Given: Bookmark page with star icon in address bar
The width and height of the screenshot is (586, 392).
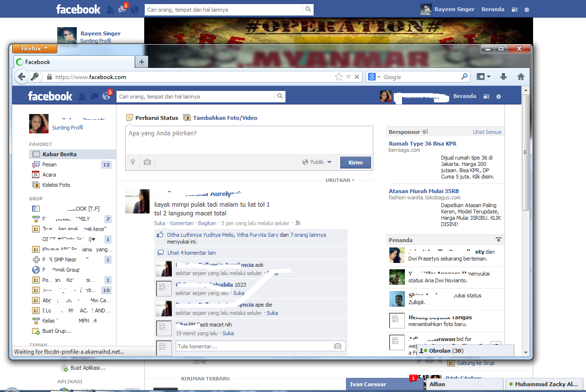Looking at the screenshot, I should pos(339,77).
